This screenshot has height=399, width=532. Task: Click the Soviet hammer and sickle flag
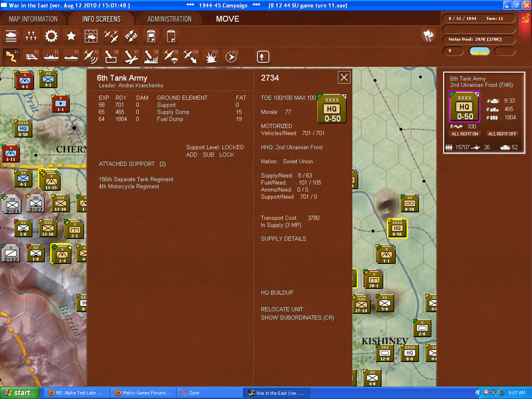pos(525,19)
